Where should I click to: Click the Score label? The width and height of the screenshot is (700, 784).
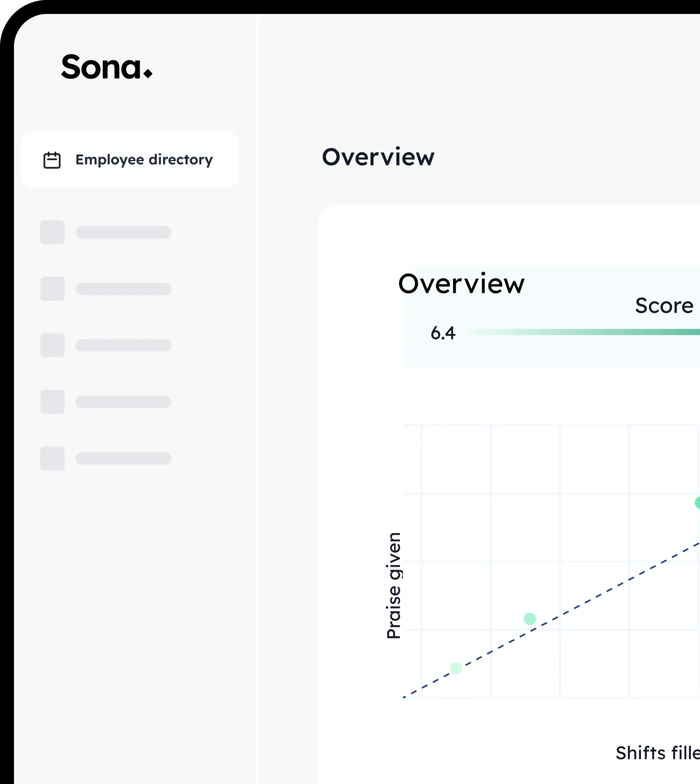point(664,306)
